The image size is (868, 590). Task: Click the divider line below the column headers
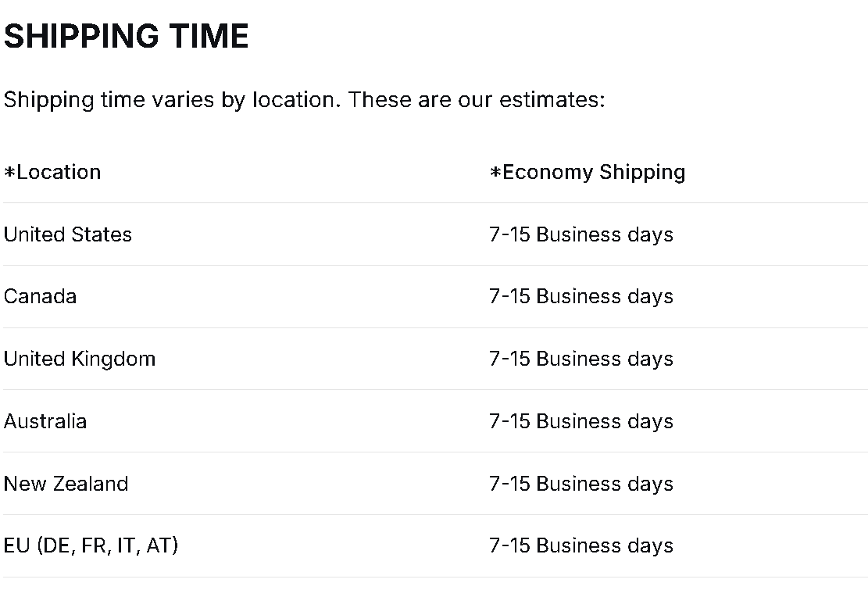pos(434,203)
